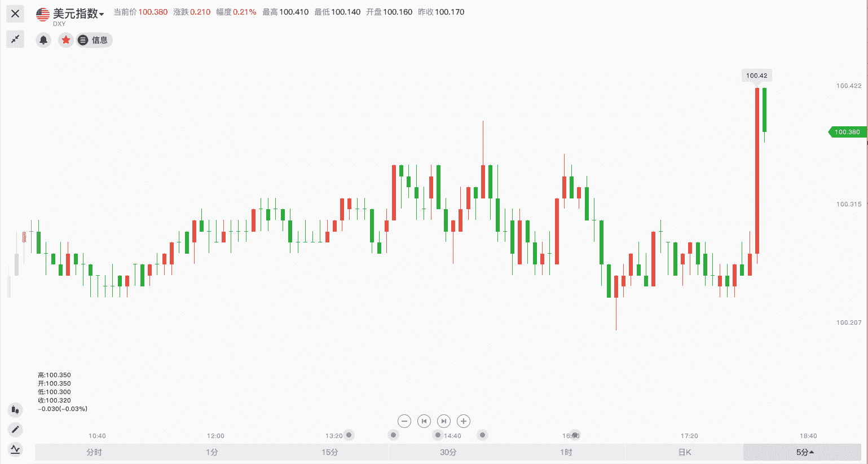Click the −0.030(−0.03%) change readout
Image resolution: width=868 pixels, height=464 pixels.
coord(63,409)
